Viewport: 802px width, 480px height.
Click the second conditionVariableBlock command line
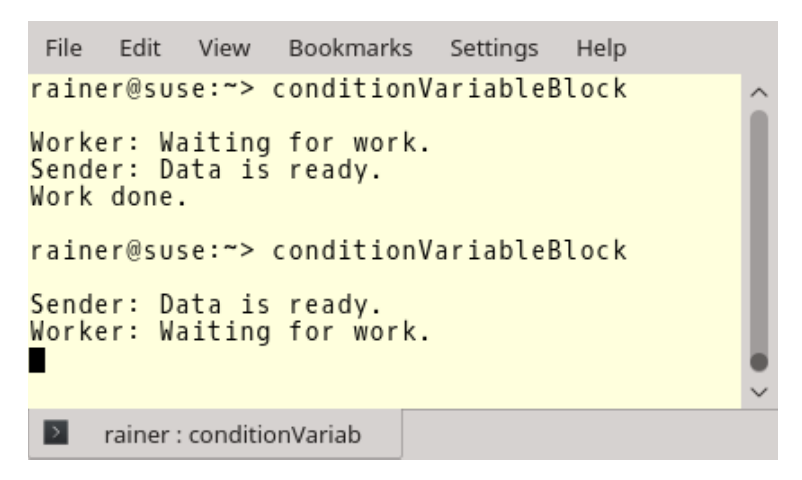point(328,251)
